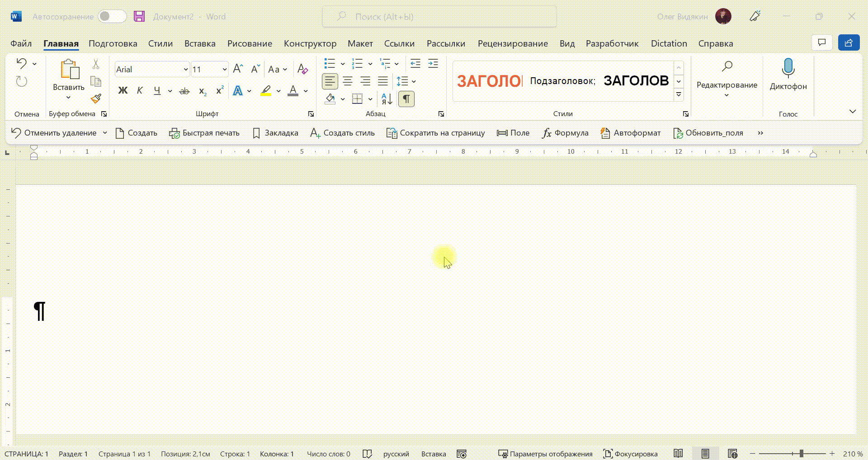Click Создать in quick access toolbar
868x460 pixels.
(x=137, y=133)
